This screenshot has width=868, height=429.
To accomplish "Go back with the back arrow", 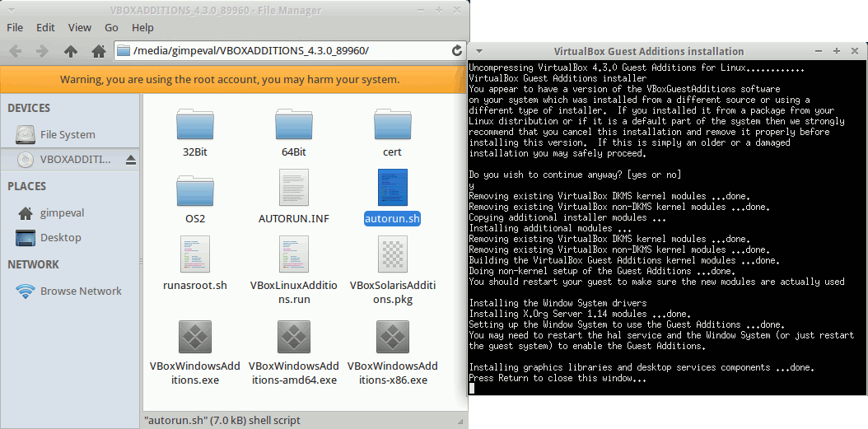I will point(16,52).
